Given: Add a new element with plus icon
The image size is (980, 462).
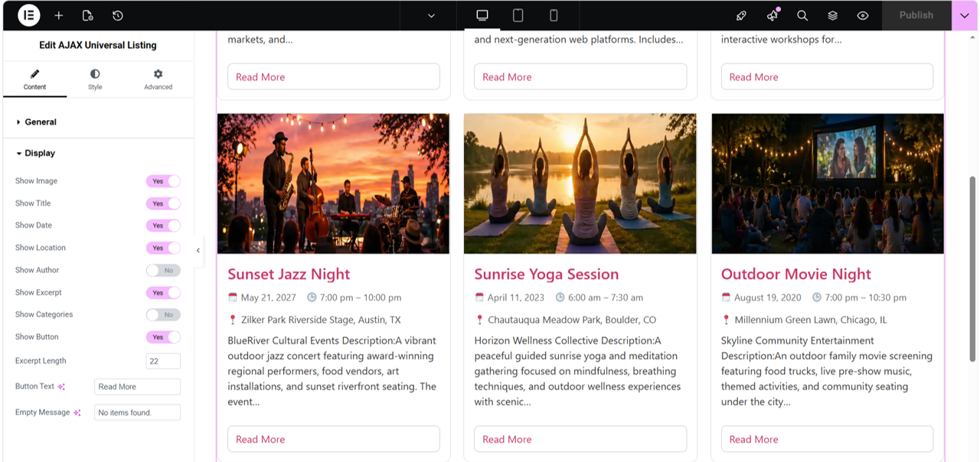Looking at the screenshot, I should 59,15.
